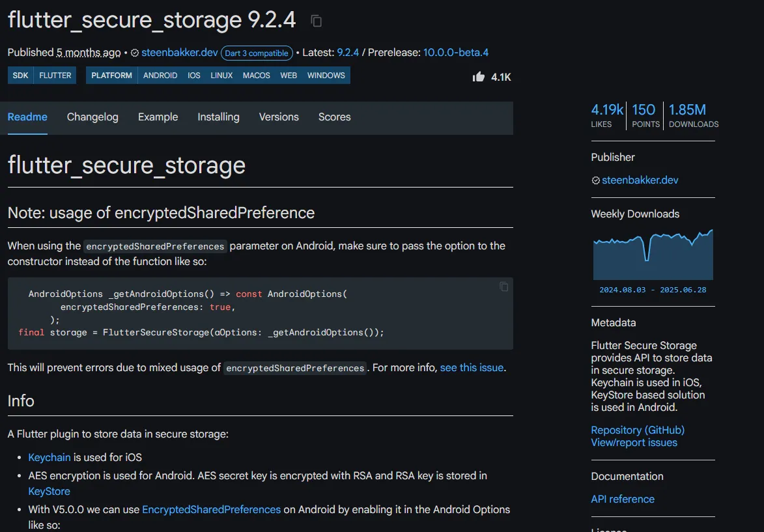Go to the Installing tab
764x532 pixels.
[218, 117]
